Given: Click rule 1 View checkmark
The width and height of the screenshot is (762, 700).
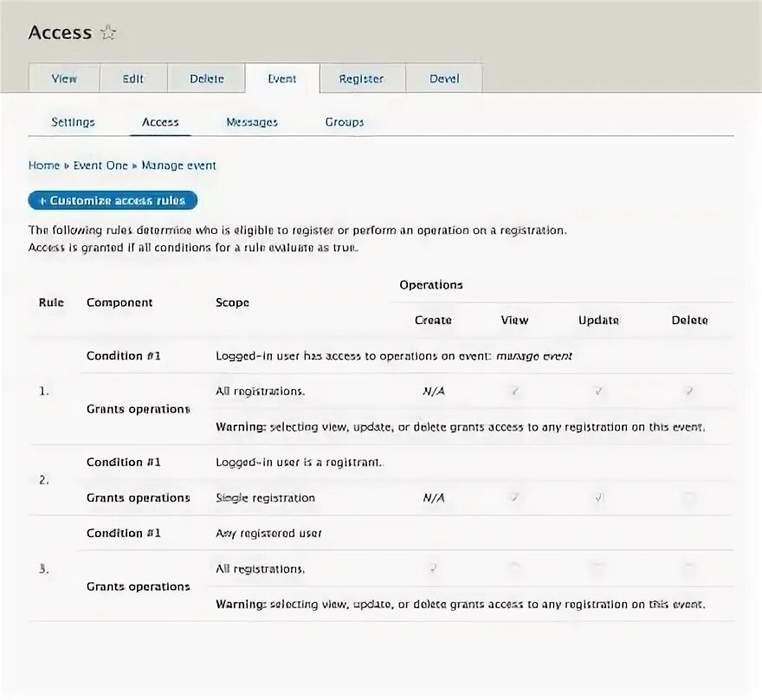Looking at the screenshot, I should pos(514,391).
